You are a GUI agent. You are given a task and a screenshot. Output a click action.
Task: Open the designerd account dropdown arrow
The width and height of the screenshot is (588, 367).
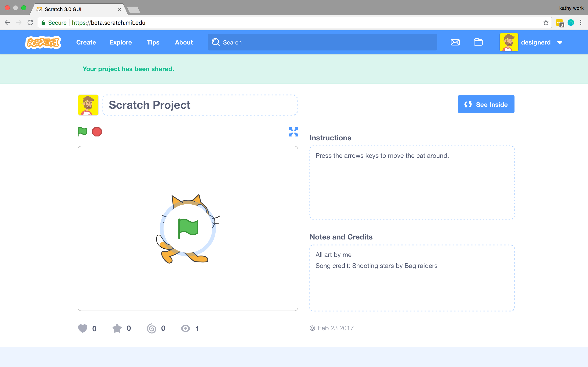point(560,42)
